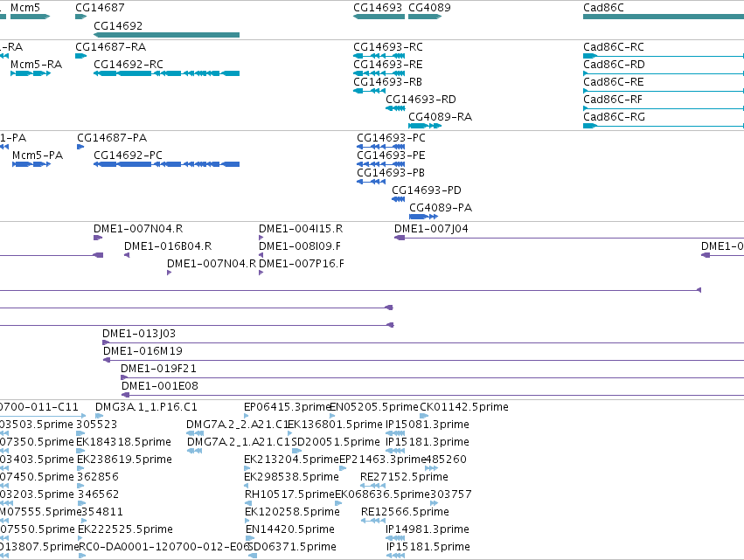This screenshot has width=744, height=560.
Task: Click EST CK01142.5prime
Action: coord(424,416)
